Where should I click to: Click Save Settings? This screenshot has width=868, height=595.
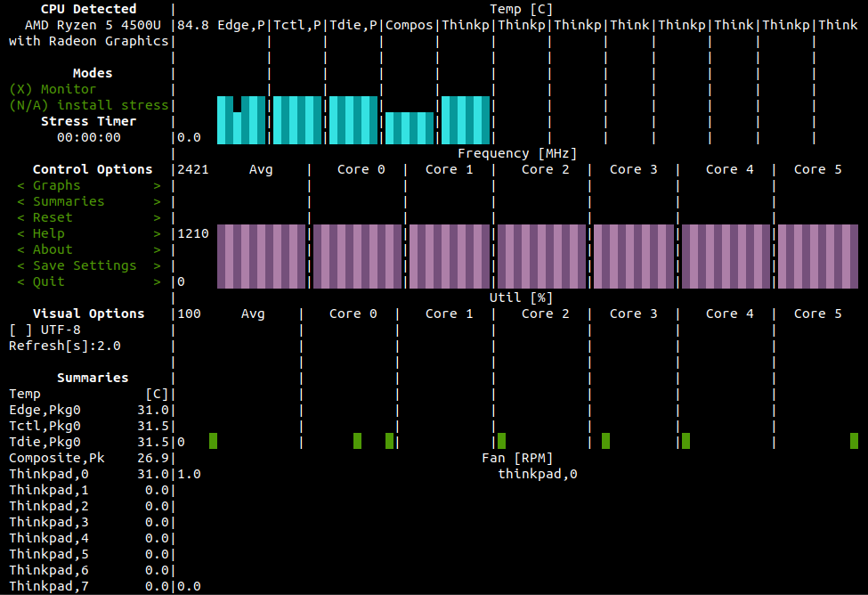click(x=88, y=265)
